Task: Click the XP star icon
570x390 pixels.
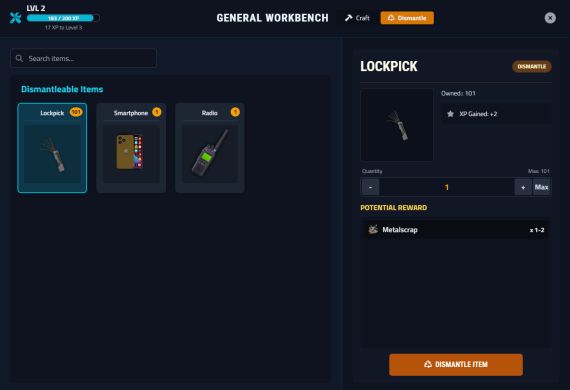Action: coord(450,114)
